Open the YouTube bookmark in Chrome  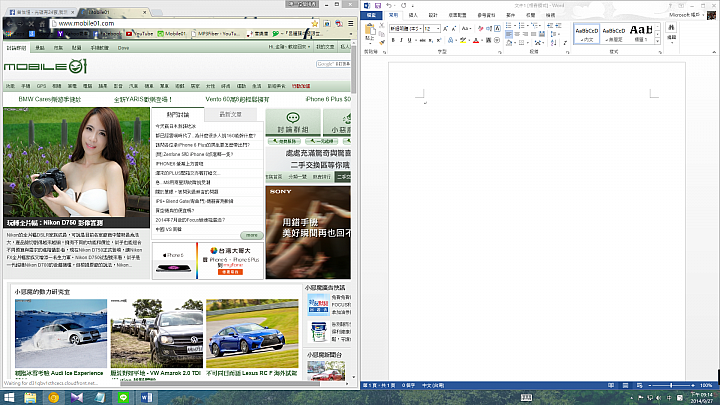[140, 34]
